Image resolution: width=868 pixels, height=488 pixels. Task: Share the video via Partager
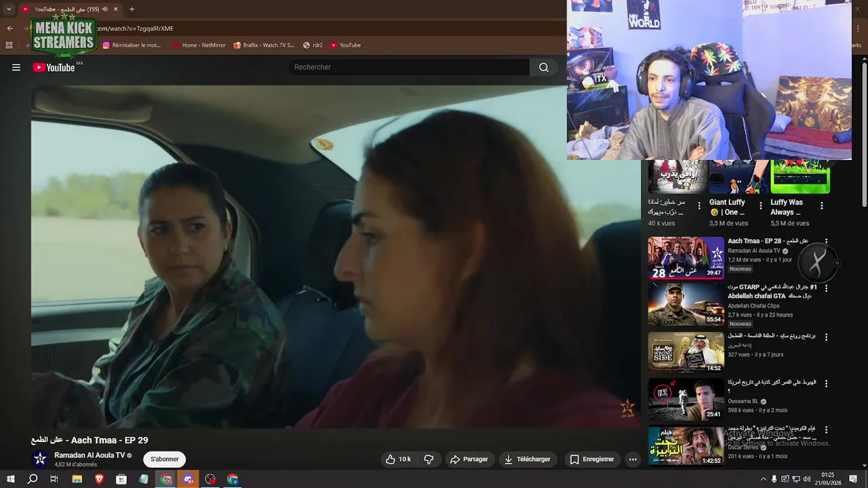469,459
